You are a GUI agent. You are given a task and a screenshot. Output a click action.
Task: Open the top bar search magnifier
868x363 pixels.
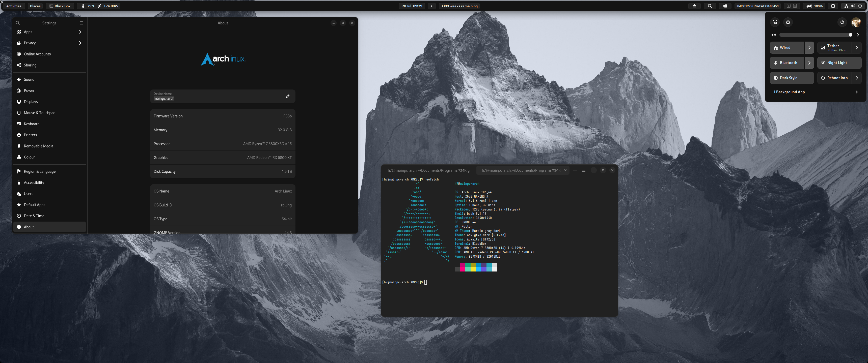(x=710, y=6)
